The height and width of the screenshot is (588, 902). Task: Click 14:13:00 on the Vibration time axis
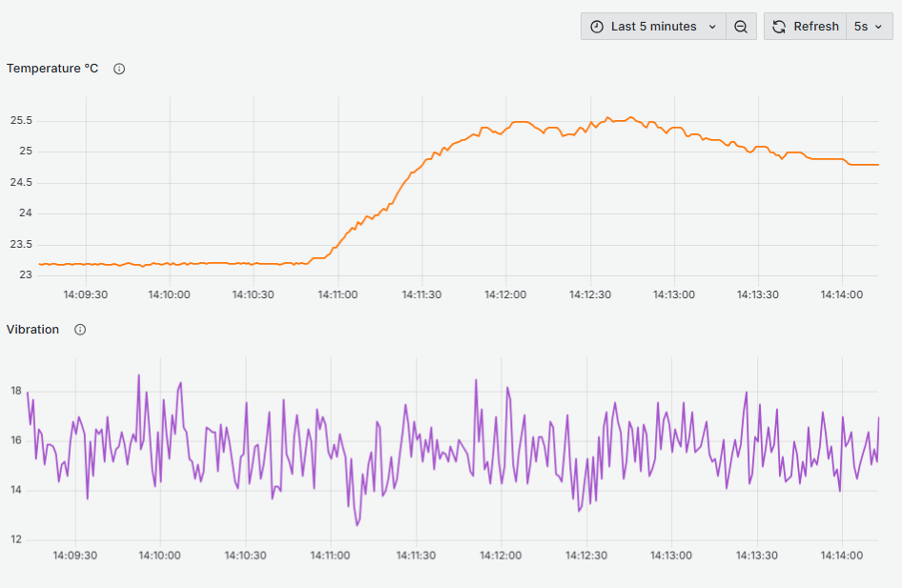coord(673,556)
